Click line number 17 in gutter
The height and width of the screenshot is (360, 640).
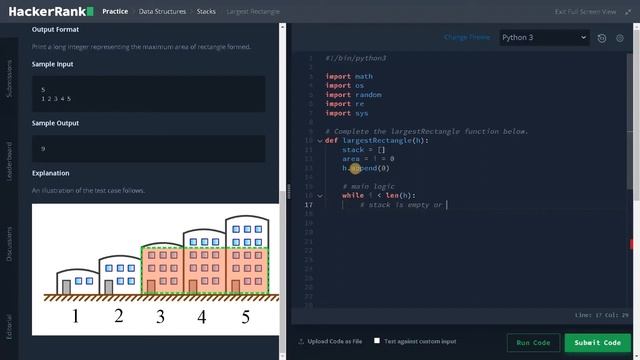coord(309,205)
